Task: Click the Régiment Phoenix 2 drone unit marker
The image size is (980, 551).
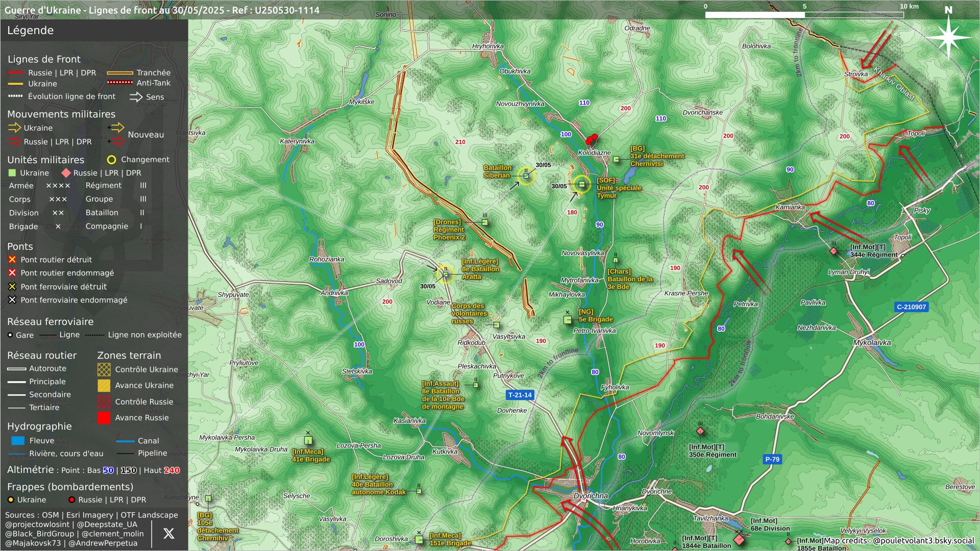Action: click(485, 222)
